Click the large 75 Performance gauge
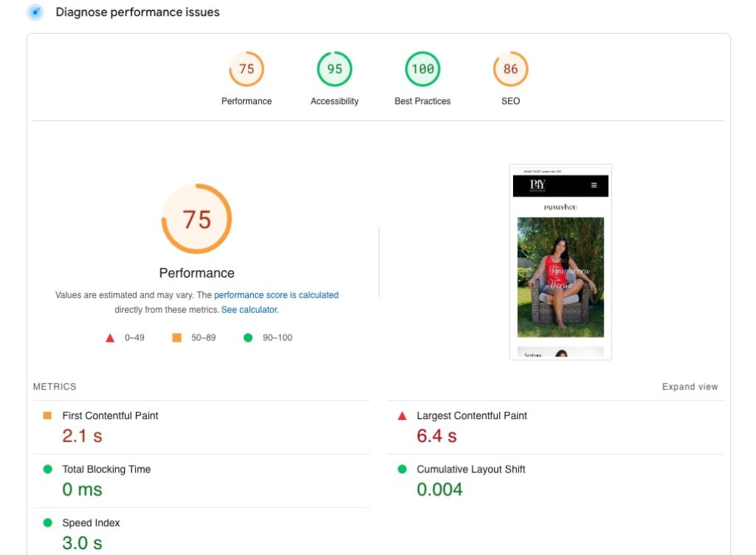 click(x=196, y=219)
